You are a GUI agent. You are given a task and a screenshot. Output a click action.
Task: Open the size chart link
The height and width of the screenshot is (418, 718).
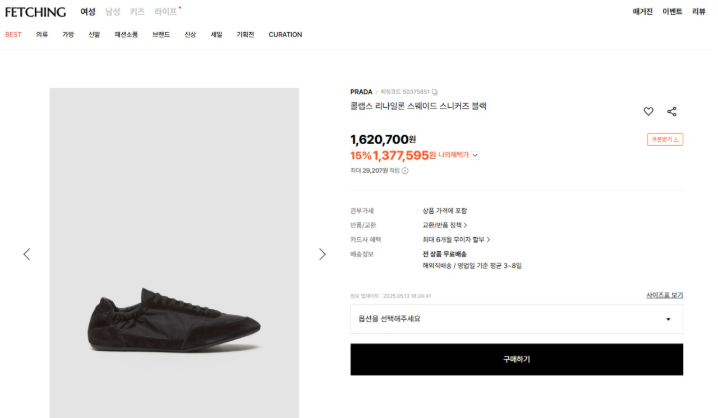664,295
